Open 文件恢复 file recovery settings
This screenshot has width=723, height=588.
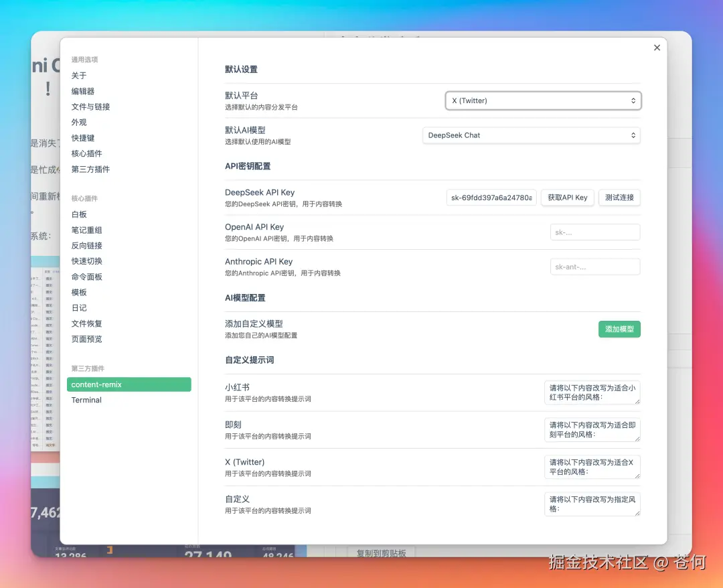click(86, 323)
